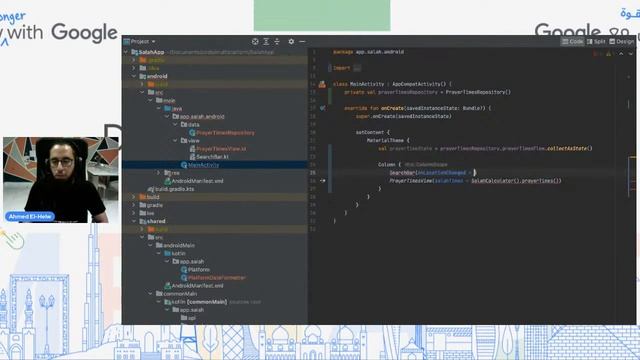Click the Ahmed El-Helw name label
Viewport: 640px width, 360px height.
30,216
